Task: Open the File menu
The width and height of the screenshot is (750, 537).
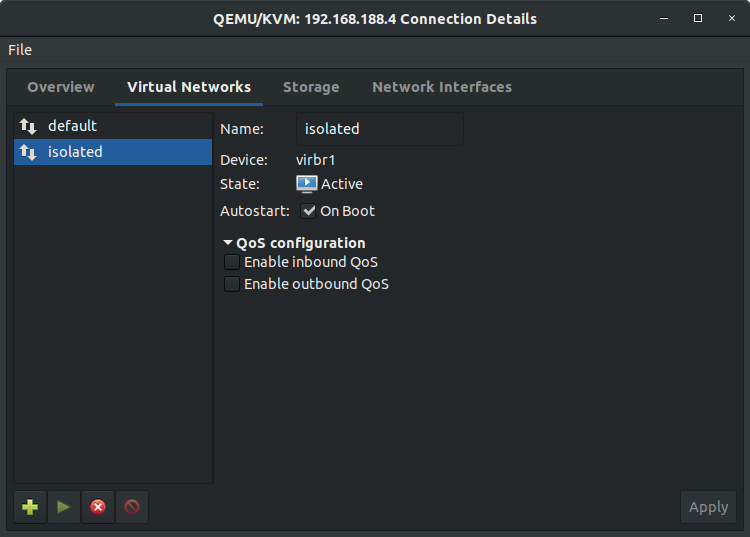Action: coord(20,50)
